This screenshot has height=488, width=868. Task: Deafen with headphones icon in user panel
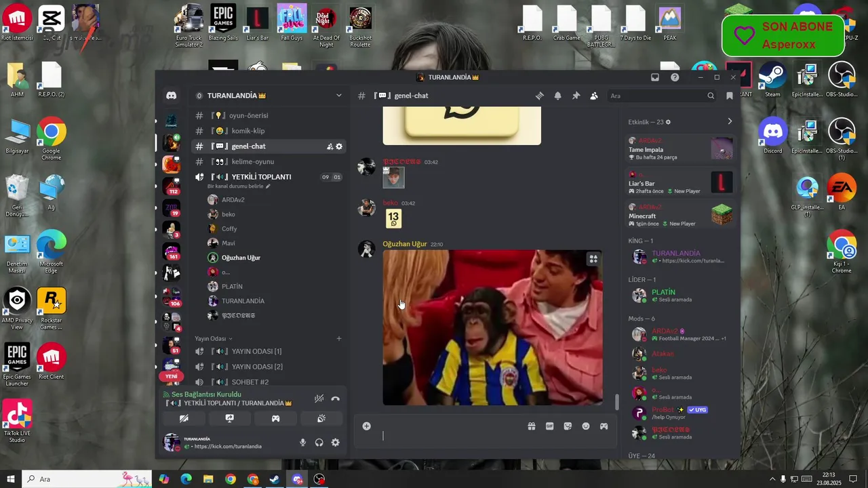[x=319, y=443]
